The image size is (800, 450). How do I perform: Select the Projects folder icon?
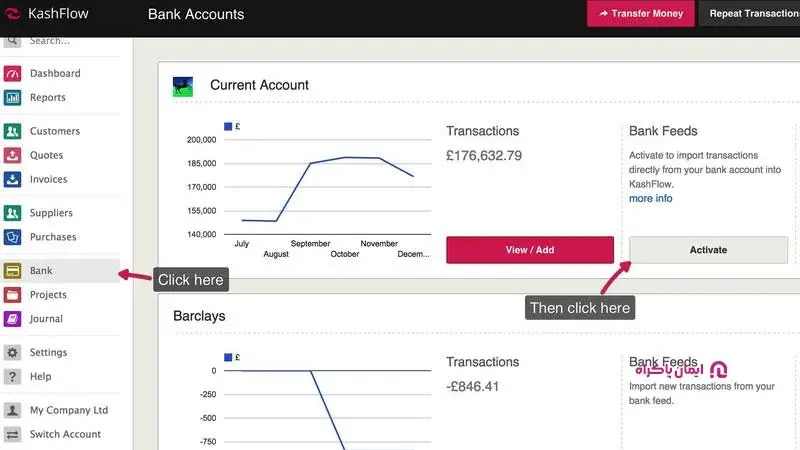point(13,295)
